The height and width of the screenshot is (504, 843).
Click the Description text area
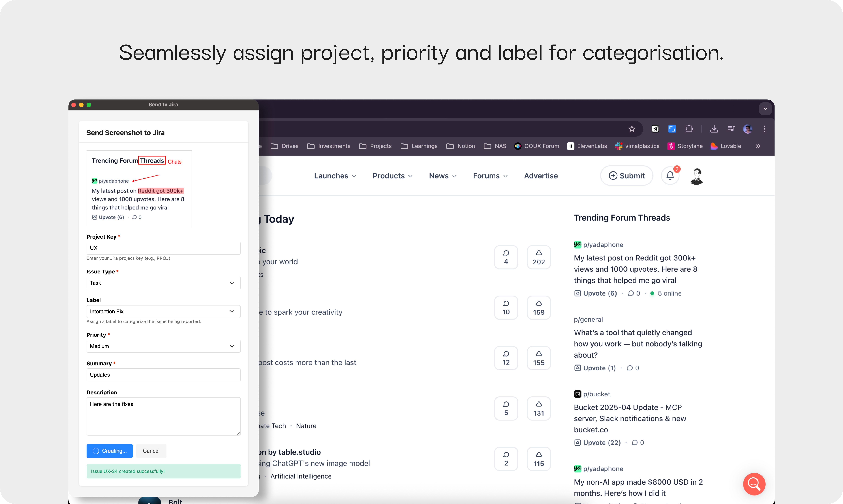click(164, 416)
